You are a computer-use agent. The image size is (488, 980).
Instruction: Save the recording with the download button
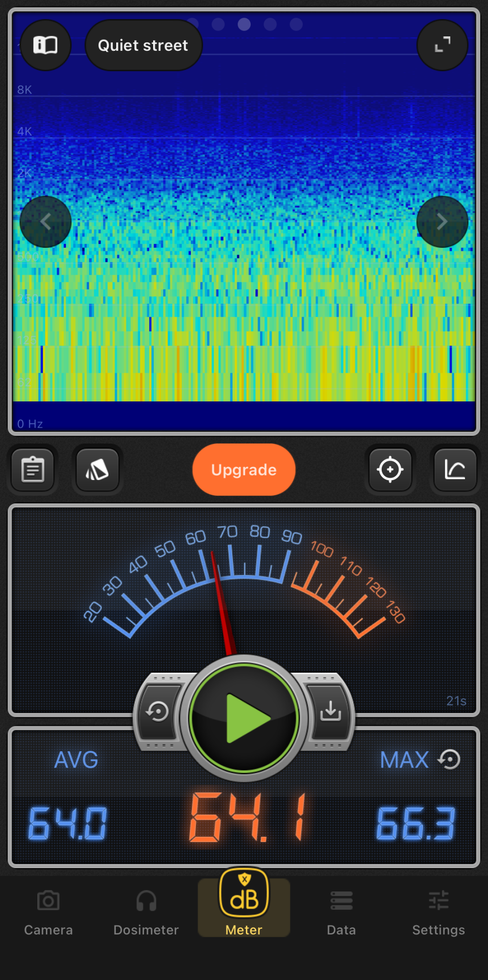point(331,712)
